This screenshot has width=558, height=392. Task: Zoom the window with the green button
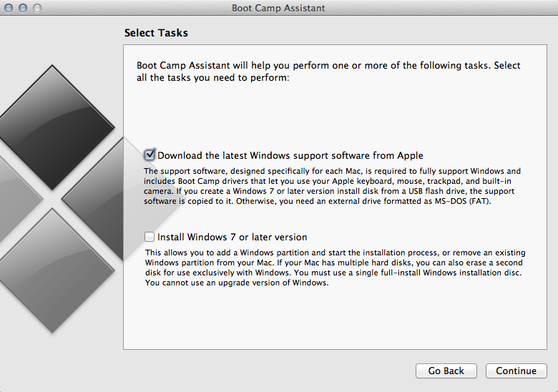point(36,9)
